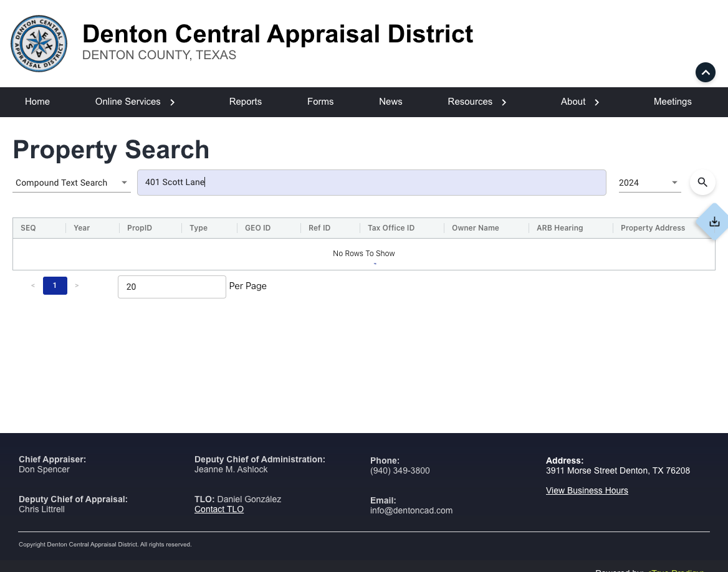Click the Denton Central Appraisal District title
Screen dimensions: 728x572
277,34
